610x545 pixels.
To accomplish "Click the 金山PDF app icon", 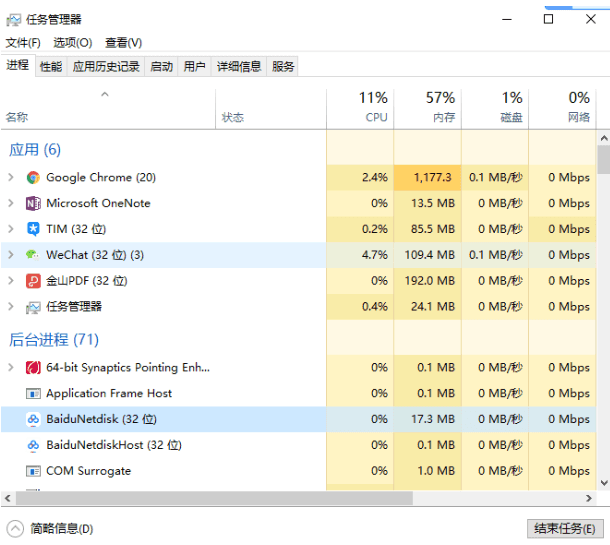I will pyautogui.click(x=33, y=281).
